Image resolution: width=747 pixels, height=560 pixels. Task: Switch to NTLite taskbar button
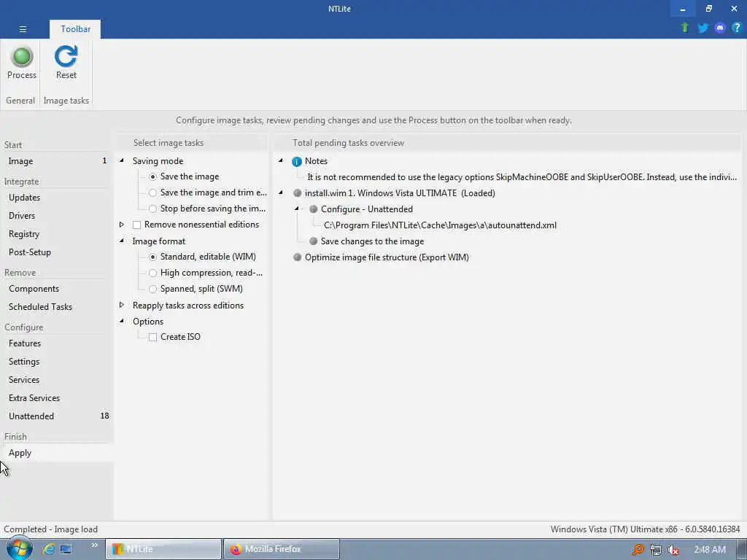click(x=163, y=549)
